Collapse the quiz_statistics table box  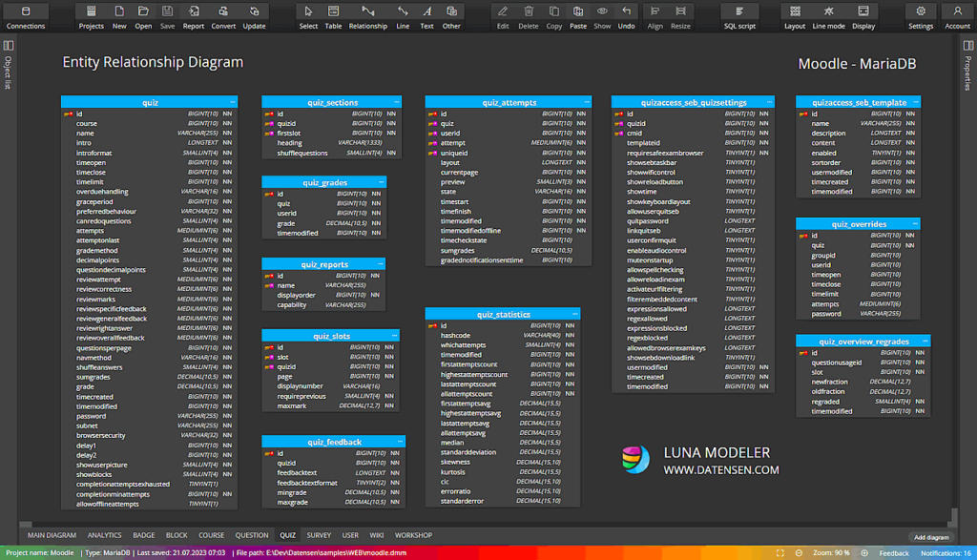pos(573,314)
